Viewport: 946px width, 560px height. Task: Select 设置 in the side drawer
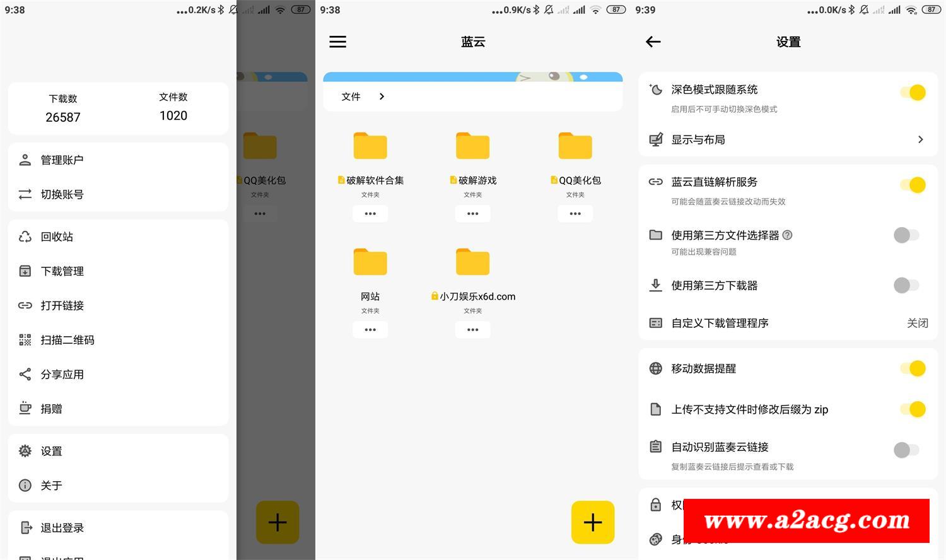pos(52,451)
